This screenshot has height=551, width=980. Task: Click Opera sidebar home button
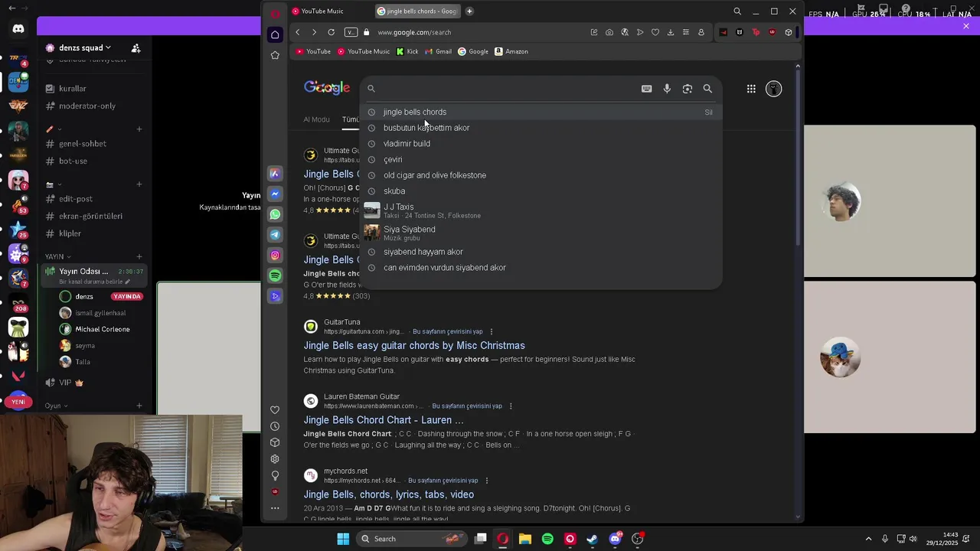coord(275,34)
